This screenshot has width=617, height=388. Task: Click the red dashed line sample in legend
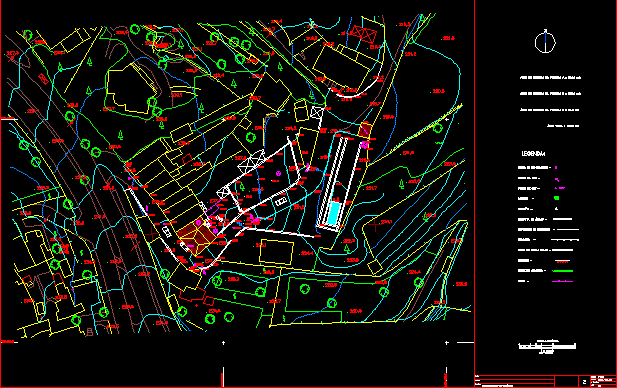(x=562, y=261)
